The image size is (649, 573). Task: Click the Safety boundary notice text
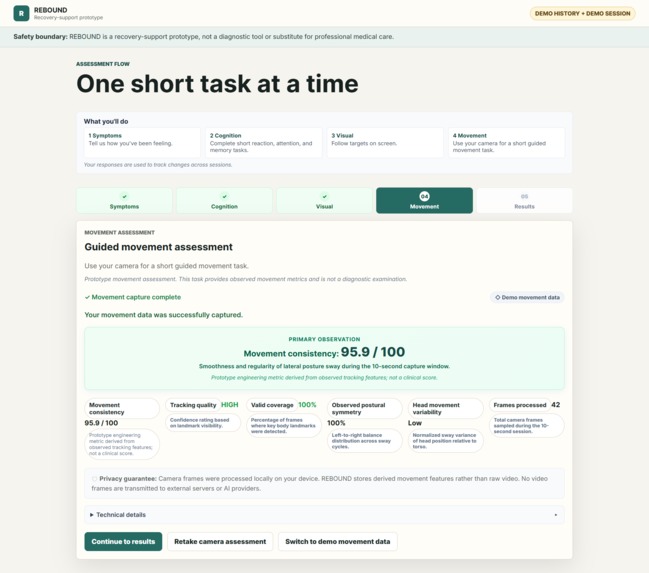coord(203,37)
